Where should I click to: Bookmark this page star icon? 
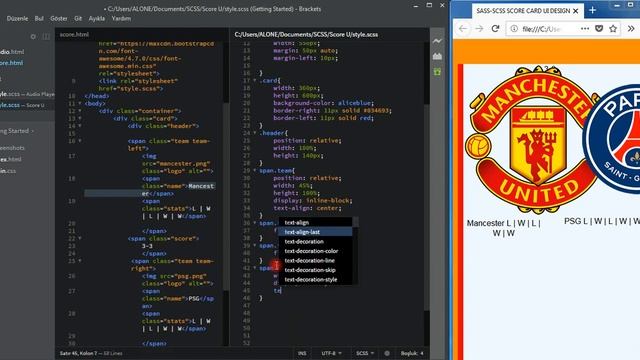coord(613,29)
